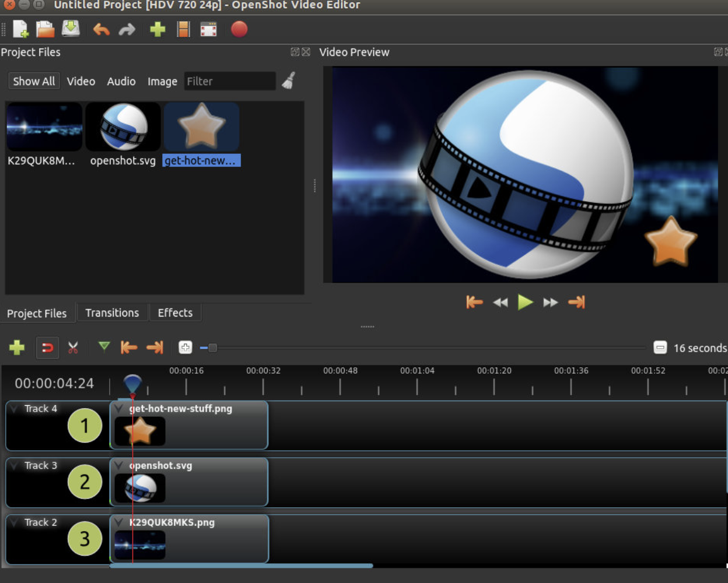Clear the filter with the broom icon
Image resolution: width=728 pixels, height=583 pixels.
pos(289,81)
